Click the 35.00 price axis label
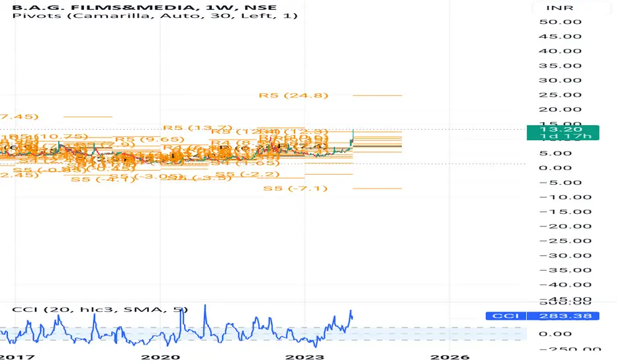This screenshot has width=617, height=364. (x=560, y=66)
